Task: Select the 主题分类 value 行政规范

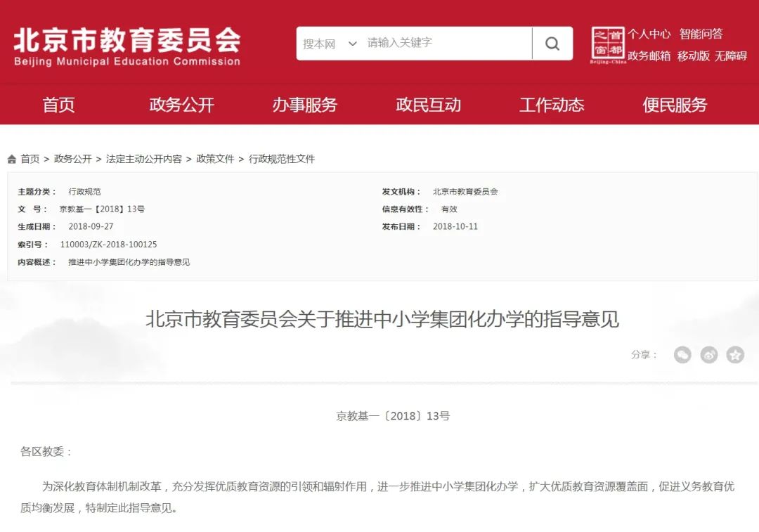Action: (x=85, y=192)
